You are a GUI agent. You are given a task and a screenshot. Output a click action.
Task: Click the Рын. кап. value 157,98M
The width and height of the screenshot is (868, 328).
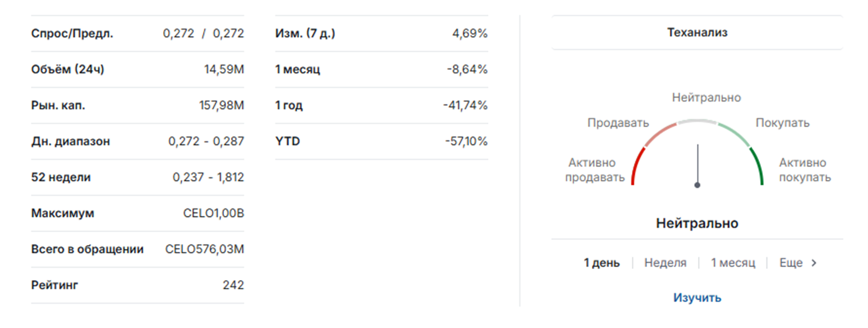click(221, 105)
